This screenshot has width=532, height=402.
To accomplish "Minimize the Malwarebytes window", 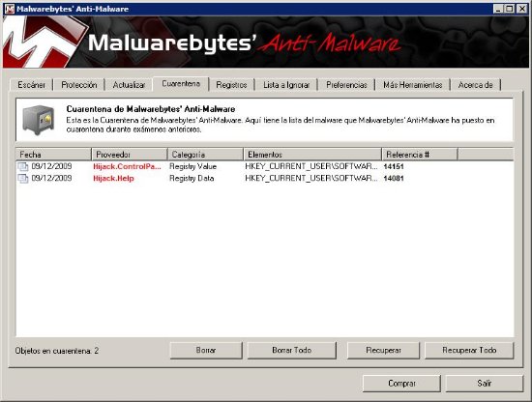I will tap(498, 9).
